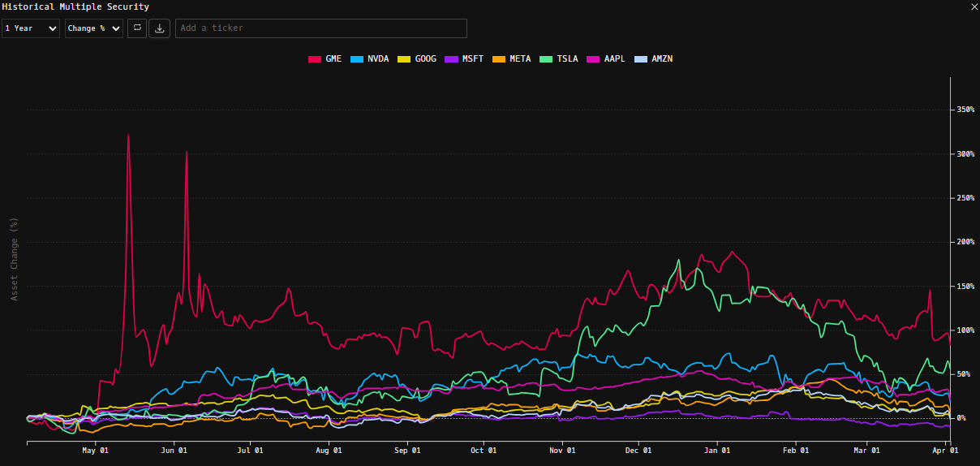Click the Historical Multiple Security title
The height and width of the screenshot is (466, 980).
click(x=75, y=6)
